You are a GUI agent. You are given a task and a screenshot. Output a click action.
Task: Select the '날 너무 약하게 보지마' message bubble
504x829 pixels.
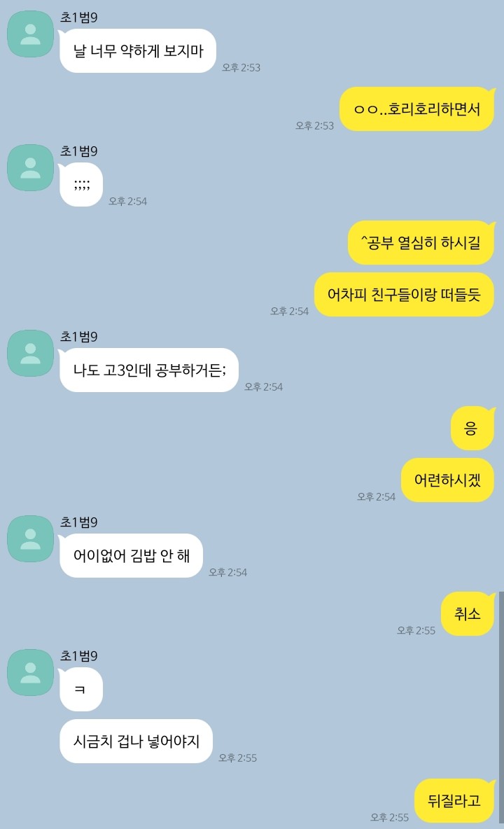[x=137, y=50]
